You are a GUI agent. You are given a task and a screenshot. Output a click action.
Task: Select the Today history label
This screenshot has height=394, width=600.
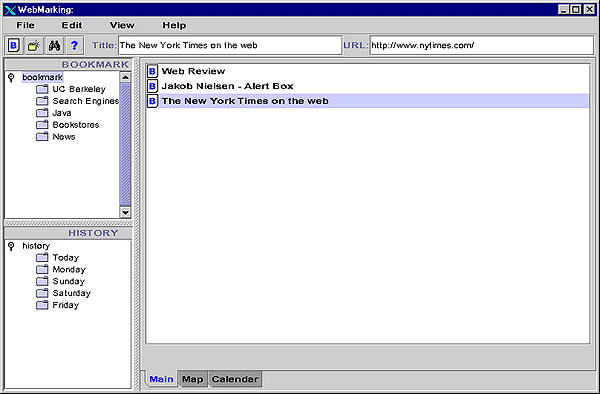[65, 257]
